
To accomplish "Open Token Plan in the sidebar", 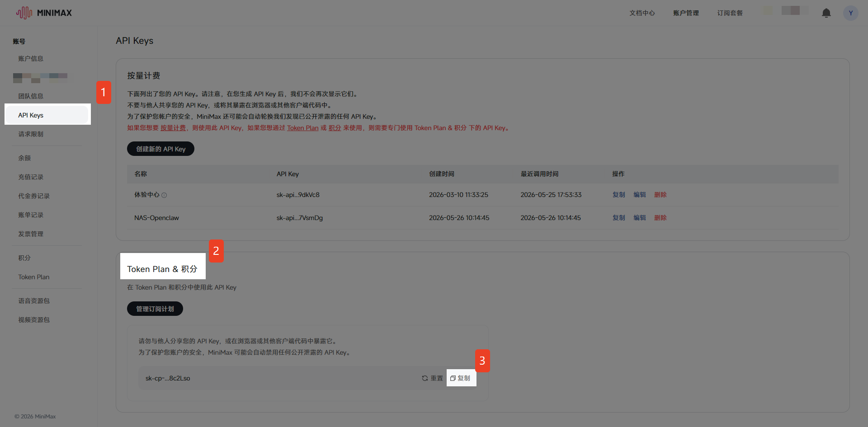I will 34,277.
